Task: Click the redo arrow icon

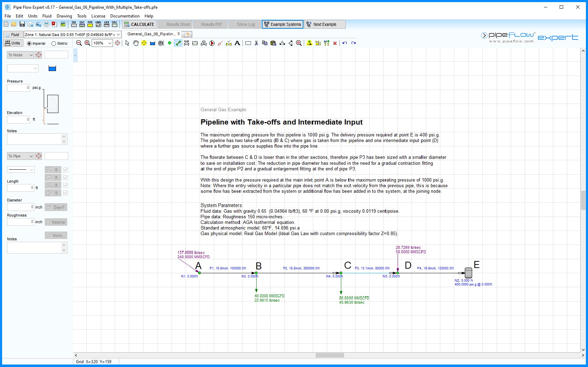Action: 353,43
